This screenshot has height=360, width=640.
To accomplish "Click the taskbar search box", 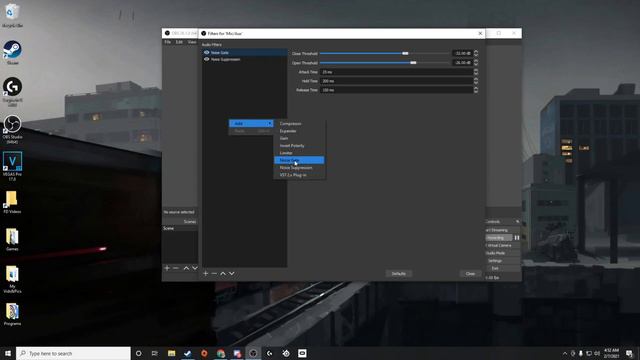I will click(x=73, y=353).
